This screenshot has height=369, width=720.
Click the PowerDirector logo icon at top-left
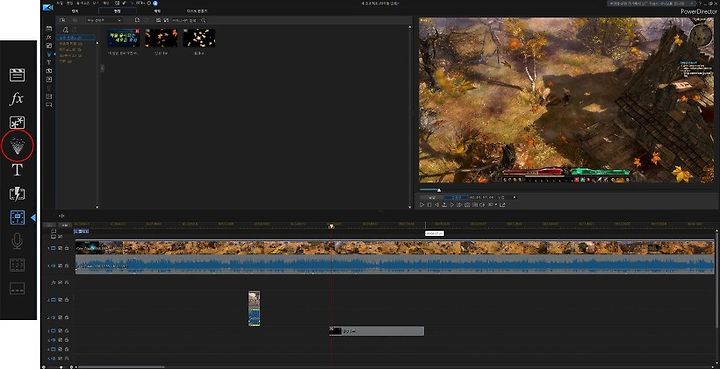pos(47,7)
